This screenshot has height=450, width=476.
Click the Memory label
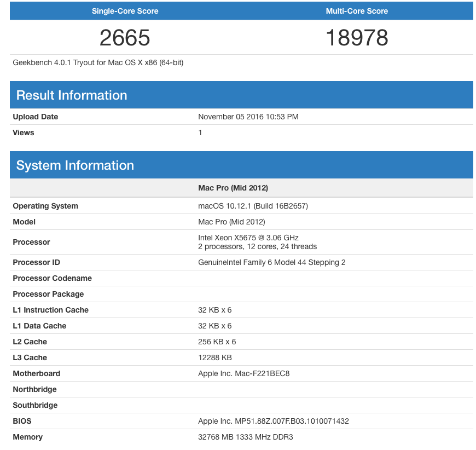(x=27, y=437)
